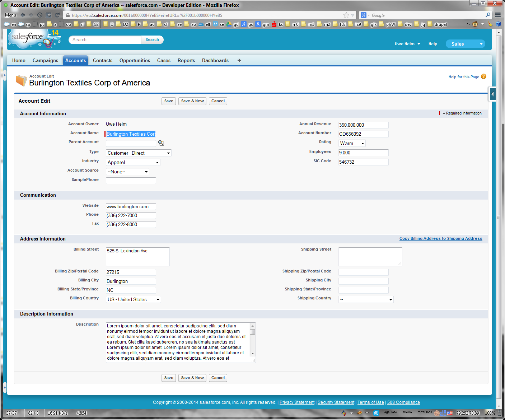
Task: Click the Google search magnifier icon
Action: (488, 15)
